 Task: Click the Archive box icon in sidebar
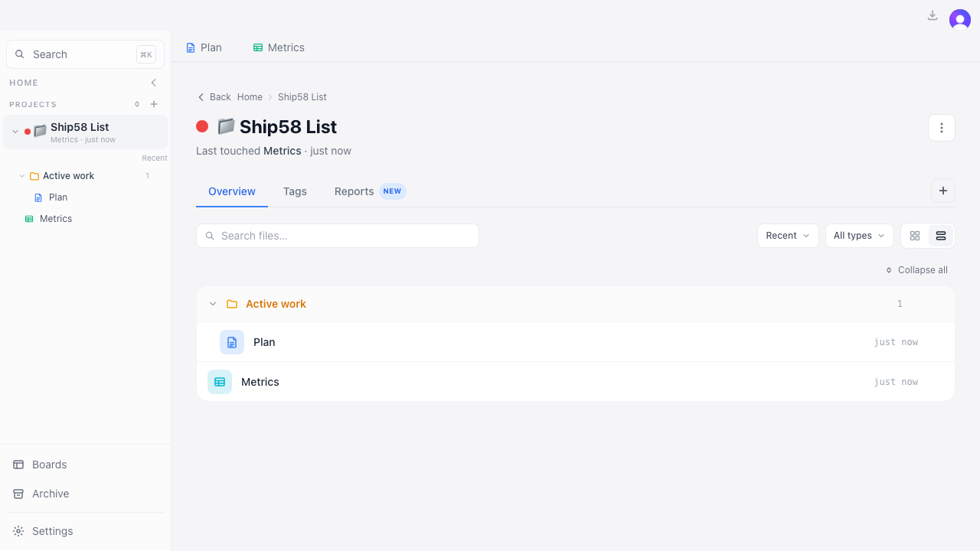pyautogui.click(x=18, y=494)
